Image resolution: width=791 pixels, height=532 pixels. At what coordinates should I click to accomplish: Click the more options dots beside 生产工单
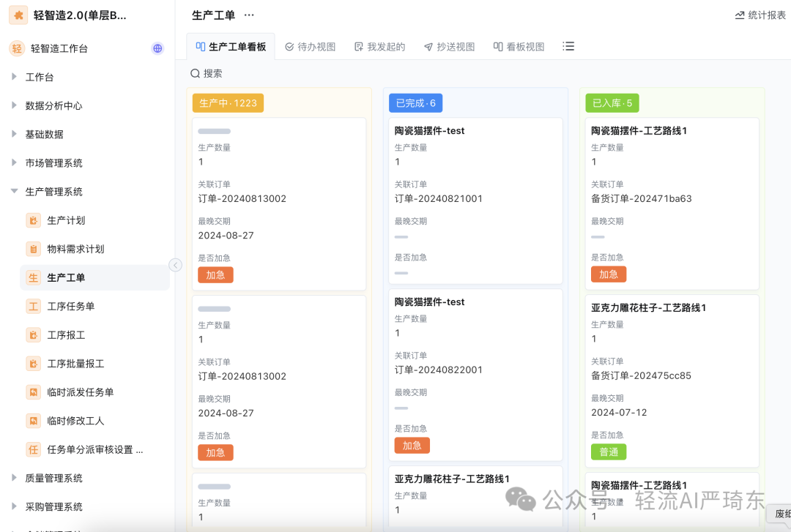point(248,15)
